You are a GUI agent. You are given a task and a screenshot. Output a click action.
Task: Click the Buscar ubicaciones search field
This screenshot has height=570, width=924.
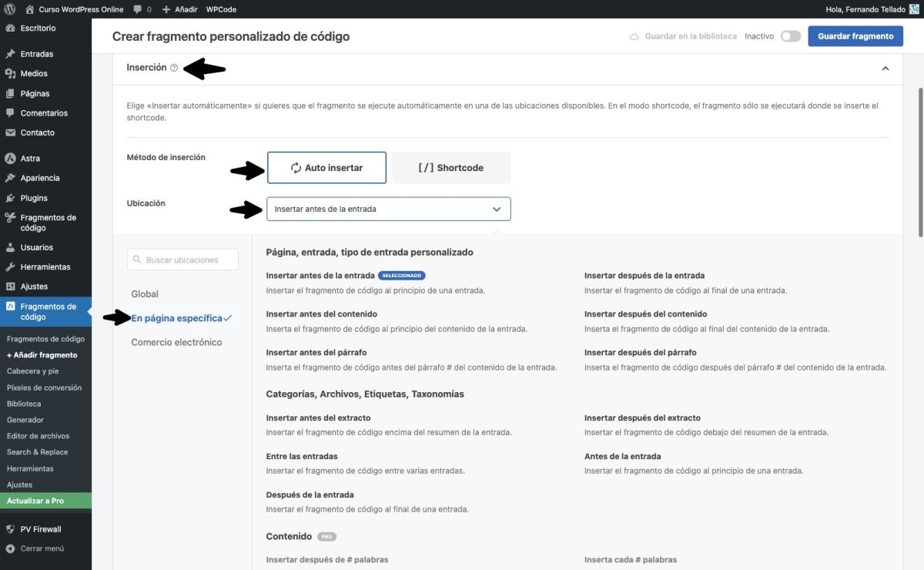[183, 260]
